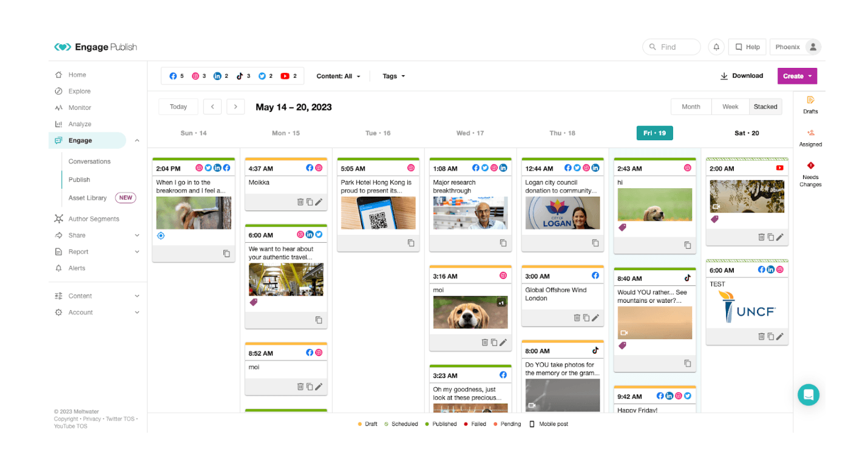The width and height of the screenshot is (868, 460).
Task: Open the chat support bubble
Action: pyautogui.click(x=808, y=394)
